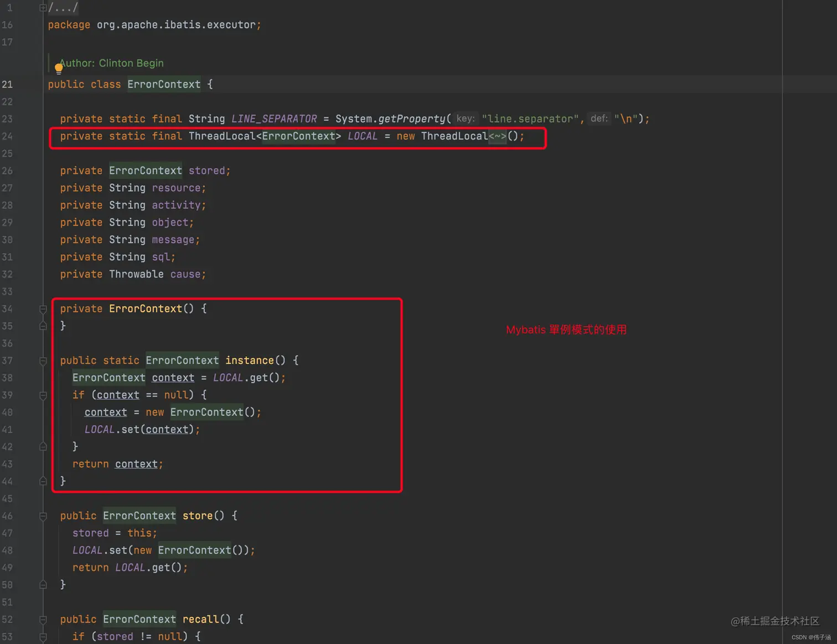Screen dimensions: 837x644
Task: Click the fold end marker on line 42
Action: [x=43, y=447]
